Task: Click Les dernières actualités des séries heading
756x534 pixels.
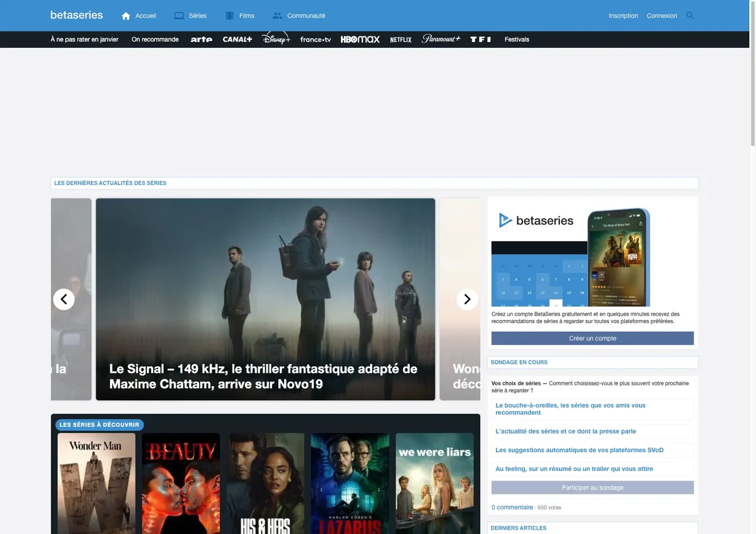Action: [110, 183]
